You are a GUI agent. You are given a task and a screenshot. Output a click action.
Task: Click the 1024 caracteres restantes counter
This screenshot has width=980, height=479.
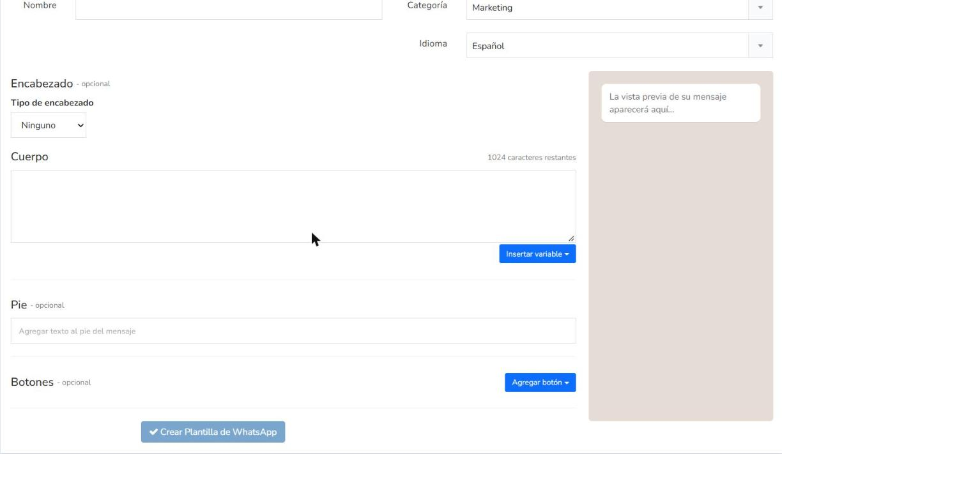[x=532, y=157]
